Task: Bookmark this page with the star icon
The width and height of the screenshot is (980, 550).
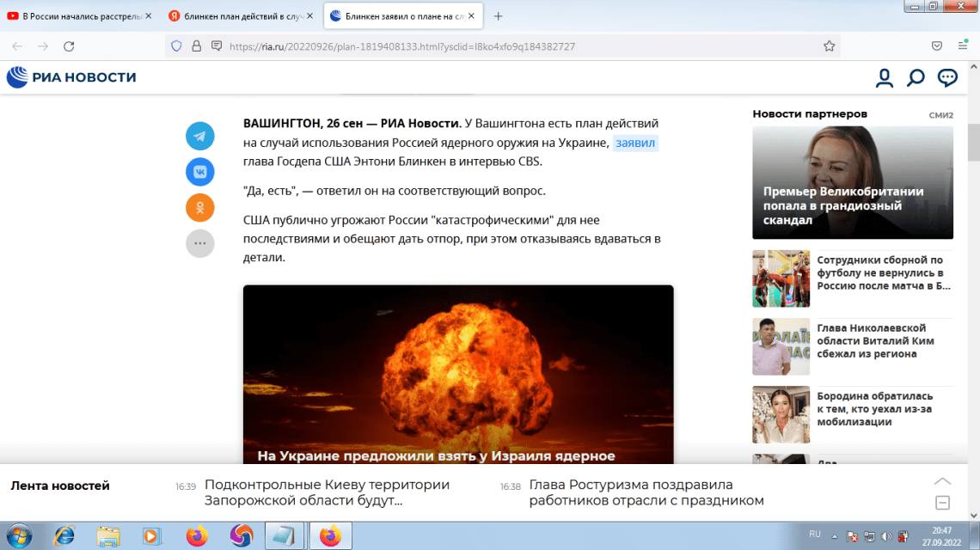Action: click(x=829, y=46)
